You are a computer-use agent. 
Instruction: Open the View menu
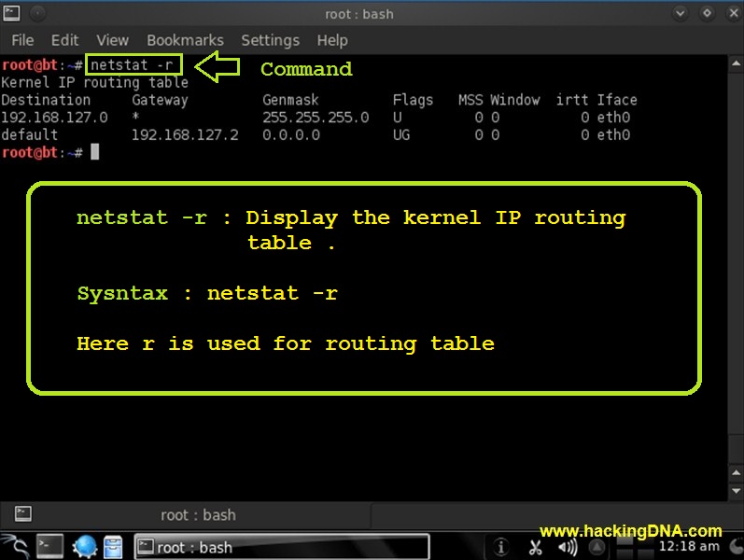click(112, 40)
